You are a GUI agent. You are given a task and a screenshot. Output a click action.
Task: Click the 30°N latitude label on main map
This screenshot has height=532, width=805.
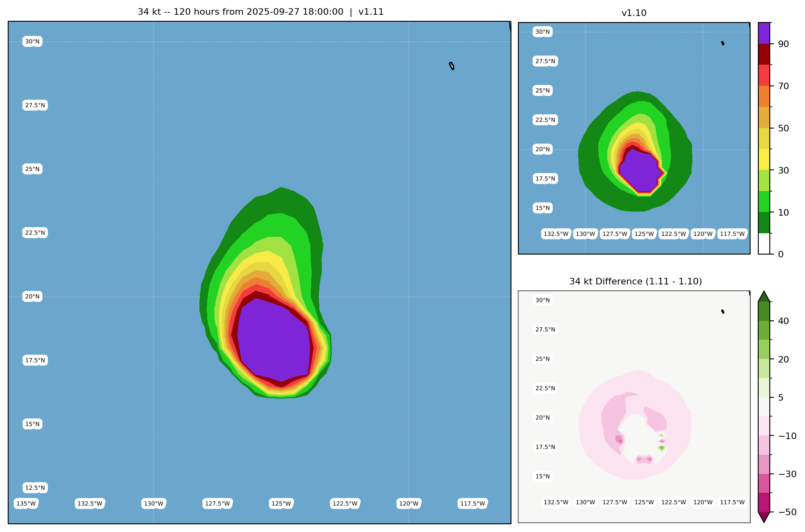coord(32,41)
